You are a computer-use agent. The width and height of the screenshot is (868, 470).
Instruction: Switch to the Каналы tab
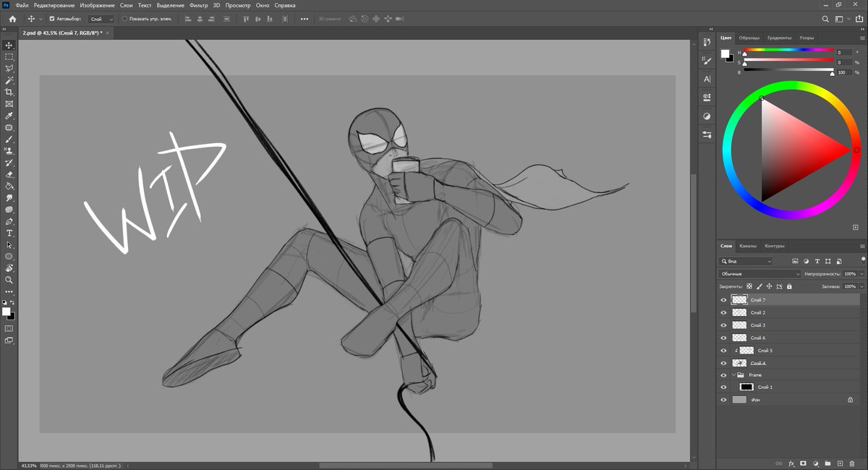point(750,245)
